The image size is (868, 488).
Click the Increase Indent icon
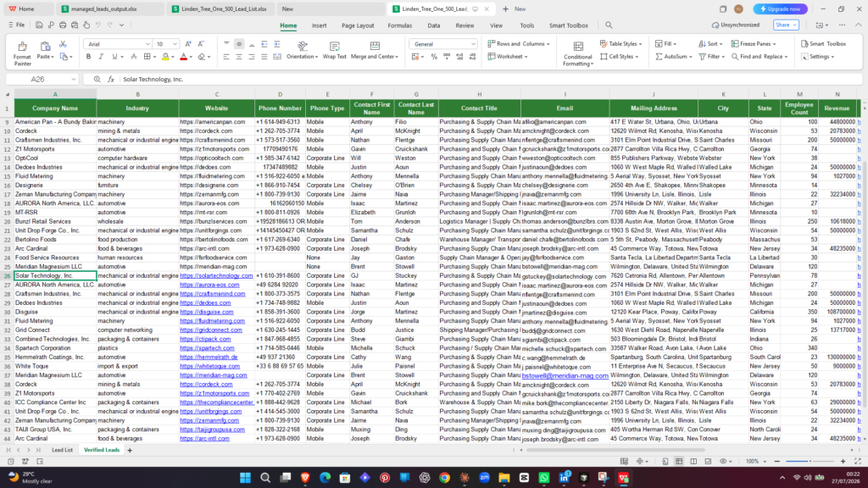point(277,44)
